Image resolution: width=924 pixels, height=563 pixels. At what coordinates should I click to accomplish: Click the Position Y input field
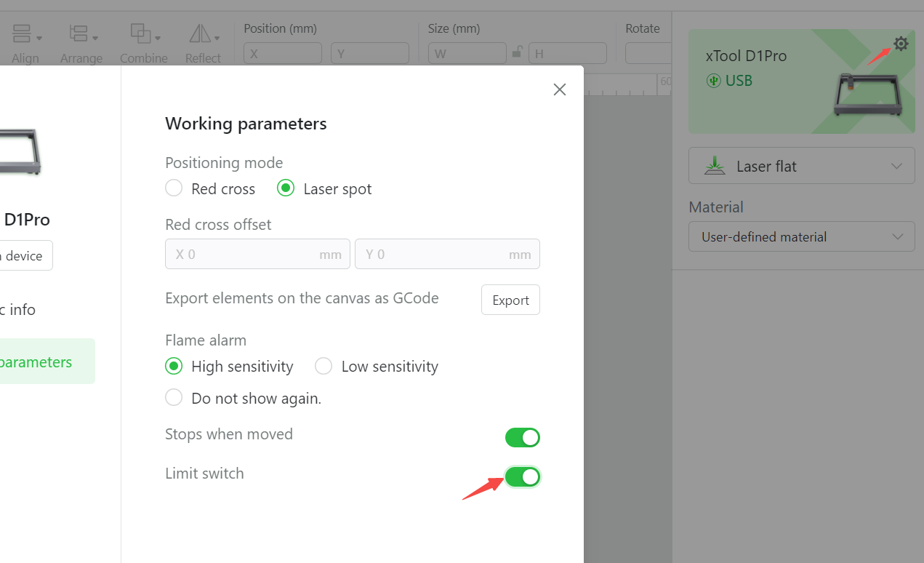coord(370,53)
